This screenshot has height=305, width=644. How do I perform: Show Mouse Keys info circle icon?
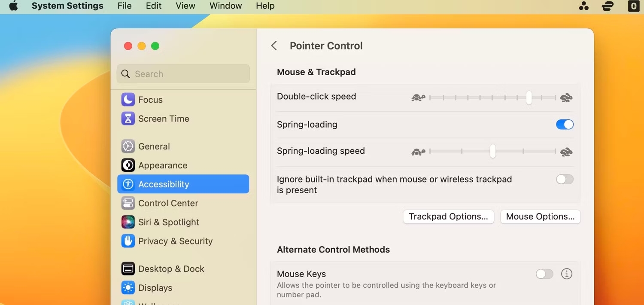tap(567, 274)
